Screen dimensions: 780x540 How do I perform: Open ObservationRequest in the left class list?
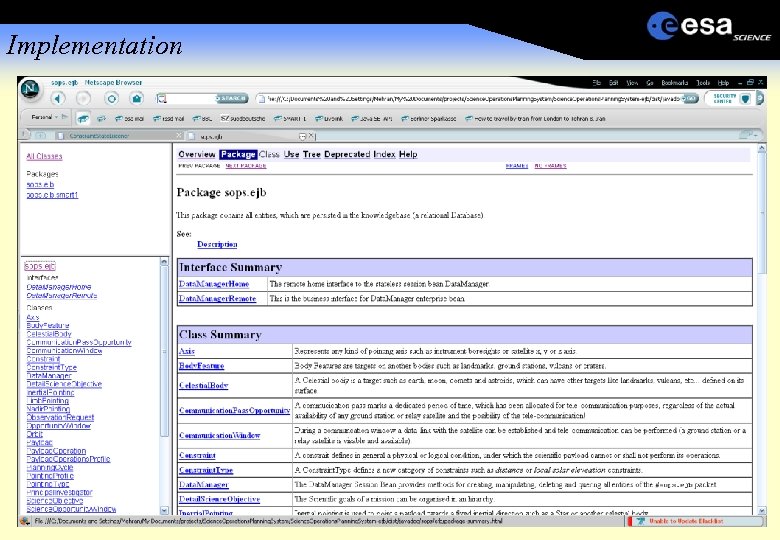(x=60, y=418)
